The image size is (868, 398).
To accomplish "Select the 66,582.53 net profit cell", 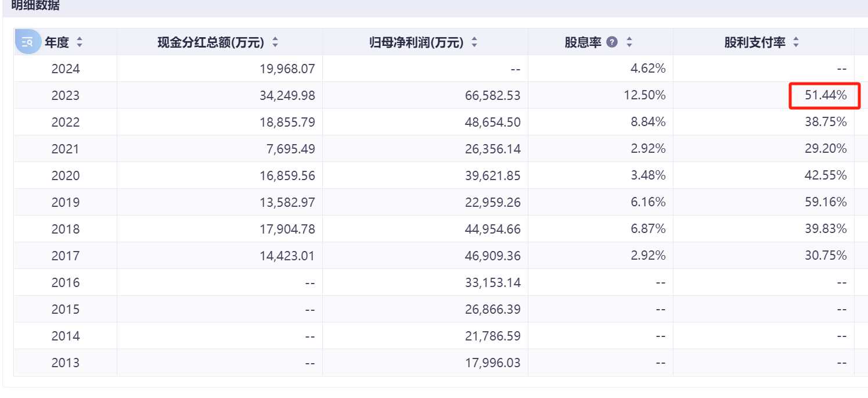I will tap(493, 96).
